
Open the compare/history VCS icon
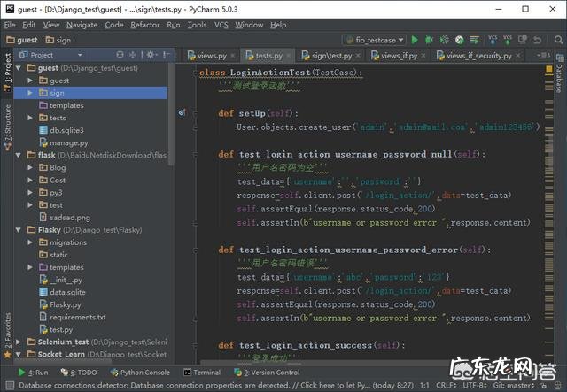(522, 40)
